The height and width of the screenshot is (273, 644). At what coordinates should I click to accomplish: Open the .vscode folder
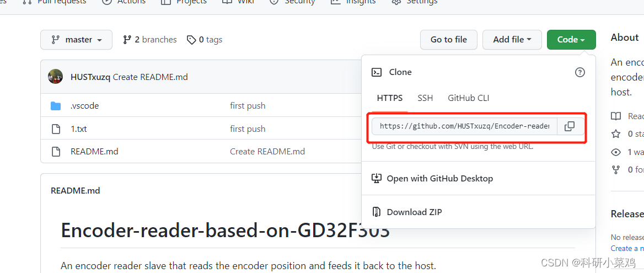click(x=84, y=106)
